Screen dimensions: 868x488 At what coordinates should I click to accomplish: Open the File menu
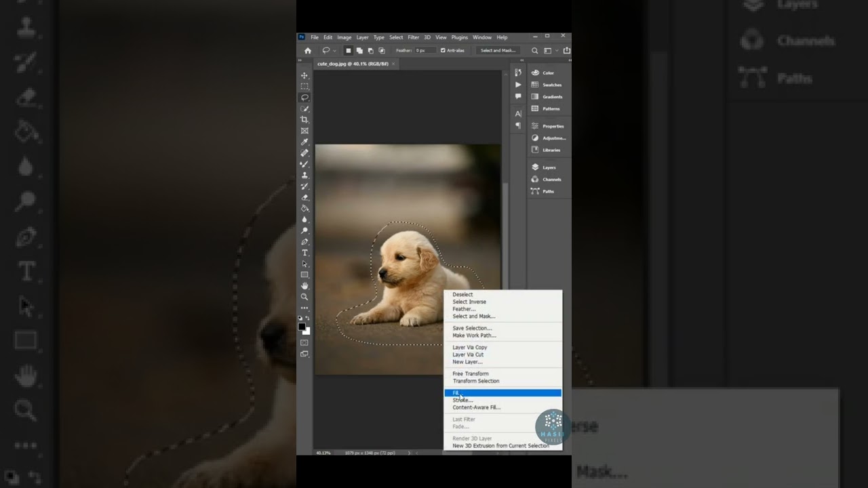pyautogui.click(x=315, y=37)
